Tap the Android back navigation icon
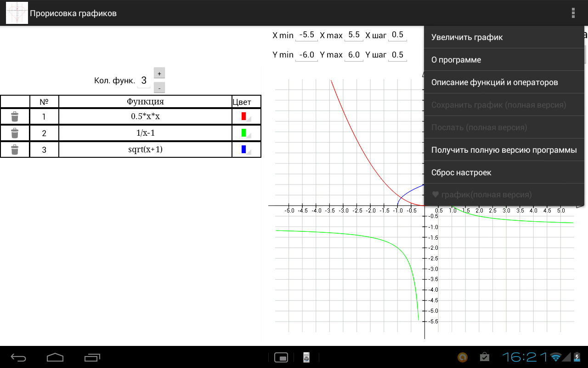 click(18, 357)
